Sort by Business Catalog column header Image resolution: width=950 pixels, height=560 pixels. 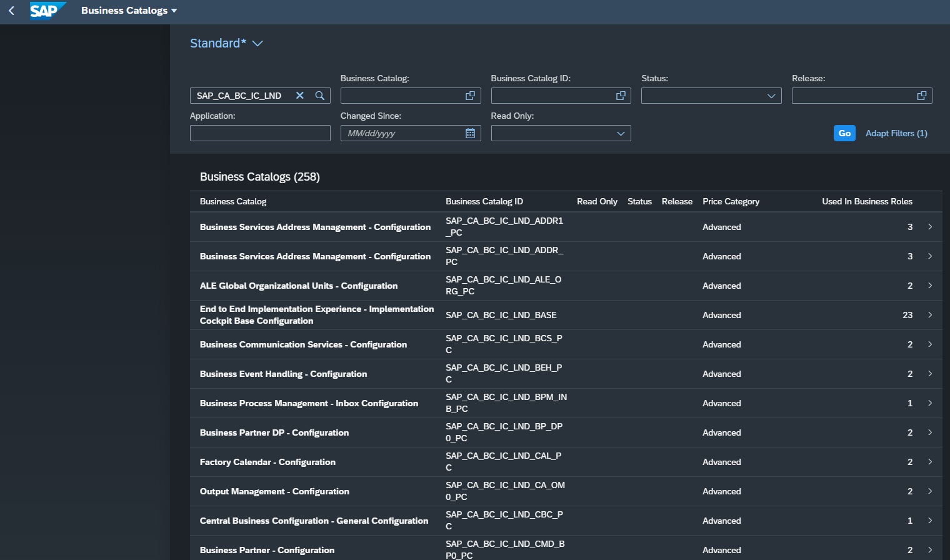233,201
